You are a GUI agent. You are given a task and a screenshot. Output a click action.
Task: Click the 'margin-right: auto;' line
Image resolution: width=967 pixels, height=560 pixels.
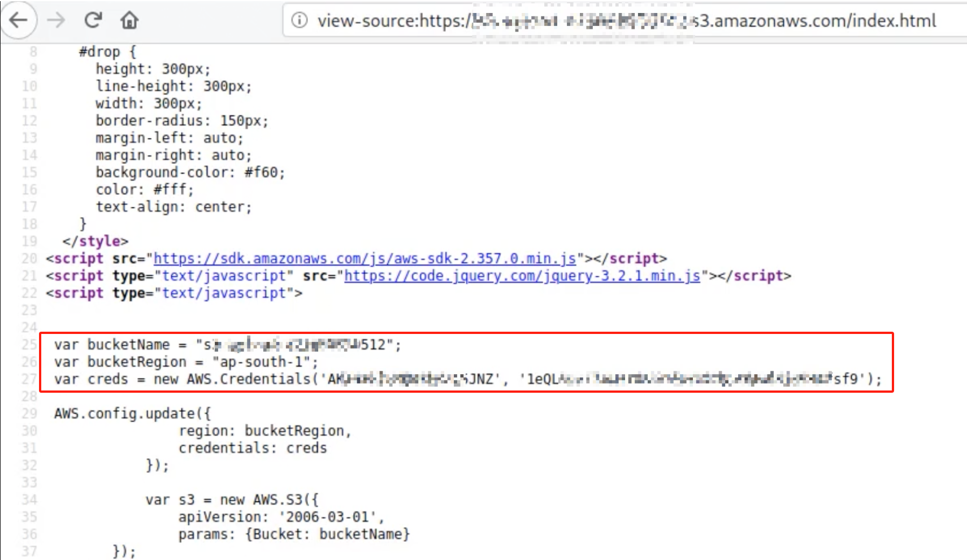[174, 155]
